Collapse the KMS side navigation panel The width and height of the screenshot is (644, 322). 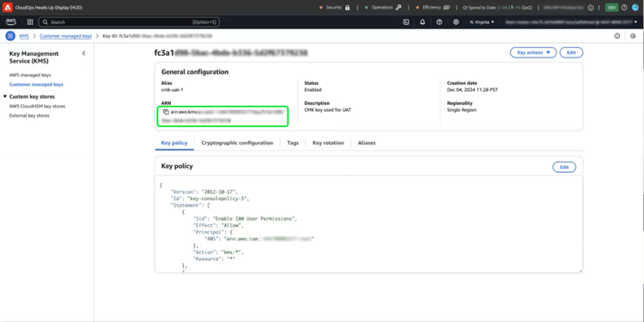(84, 53)
